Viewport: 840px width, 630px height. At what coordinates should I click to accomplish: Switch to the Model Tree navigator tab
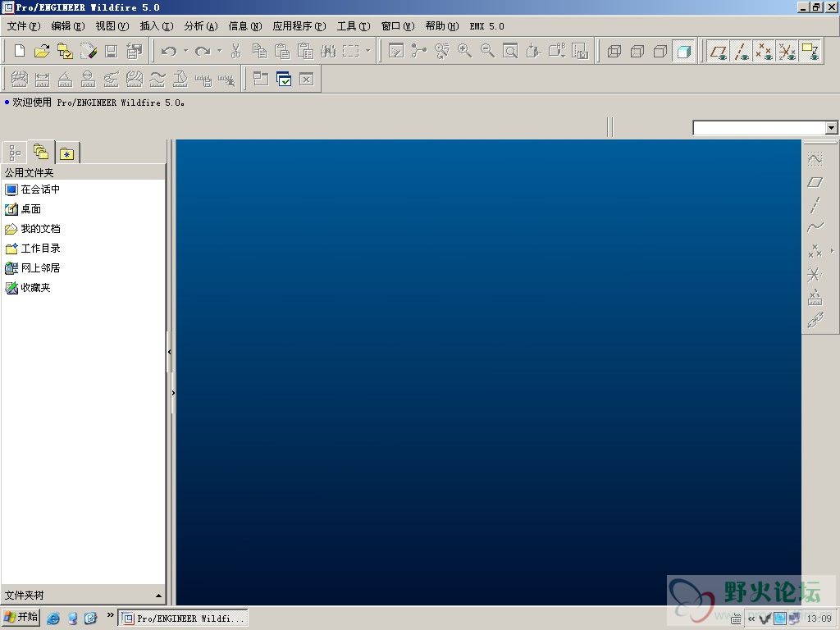pyautogui.click(x=15, y=153)
